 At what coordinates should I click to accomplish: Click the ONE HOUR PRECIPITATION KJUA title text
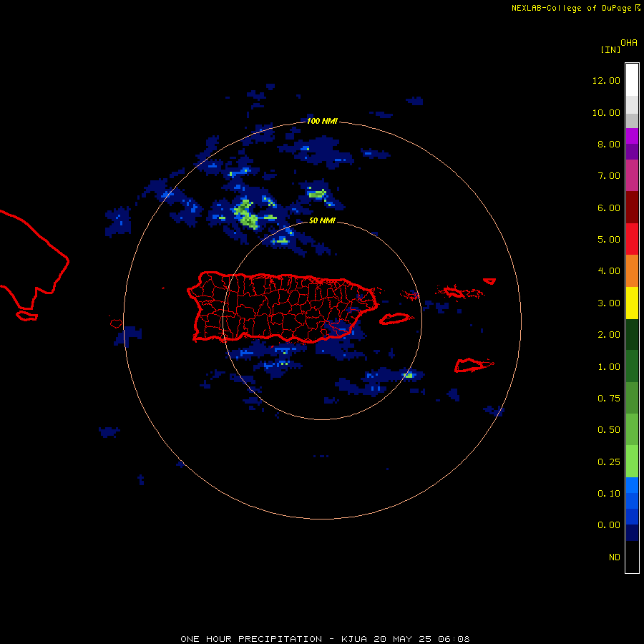[325, 639]
